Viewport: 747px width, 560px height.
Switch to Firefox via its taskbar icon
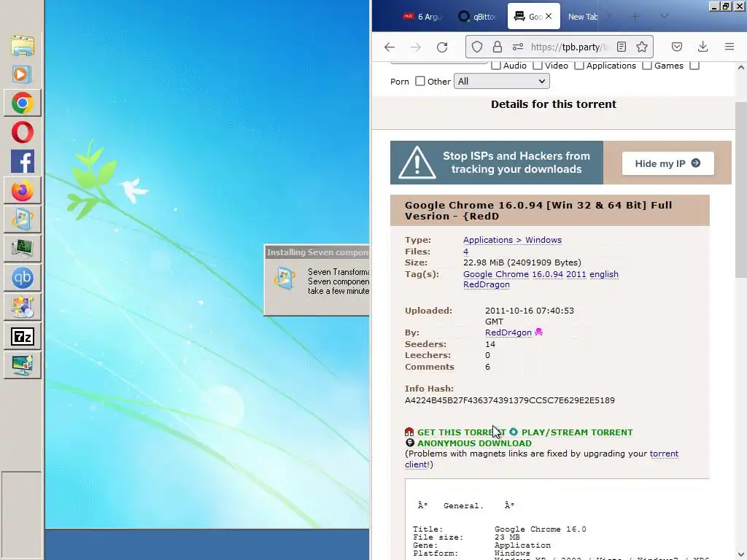click(23, 191)
